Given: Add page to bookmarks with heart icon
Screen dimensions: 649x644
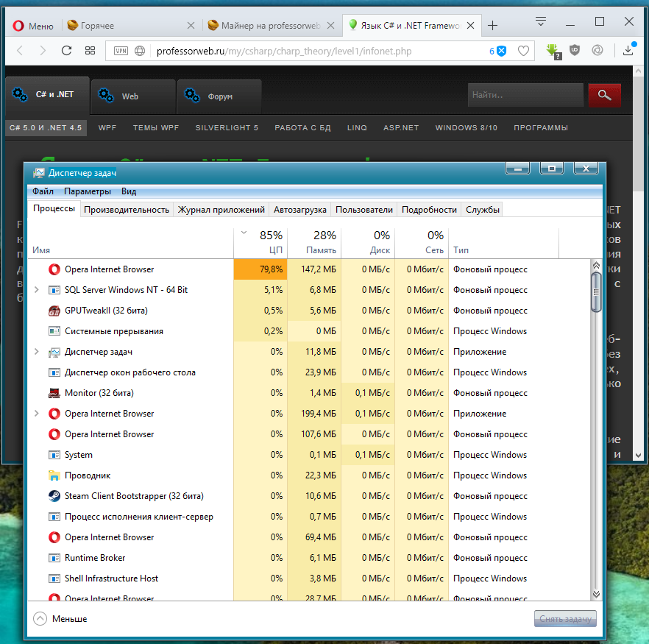Looking at the screenshot, I should [523, 51].
